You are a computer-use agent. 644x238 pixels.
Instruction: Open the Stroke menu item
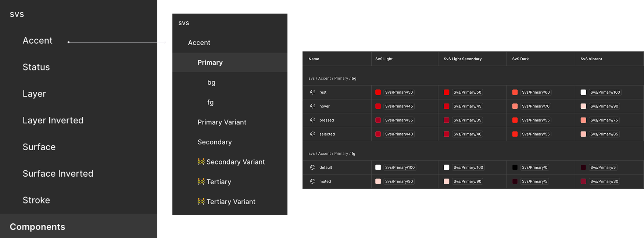point(36,200)
